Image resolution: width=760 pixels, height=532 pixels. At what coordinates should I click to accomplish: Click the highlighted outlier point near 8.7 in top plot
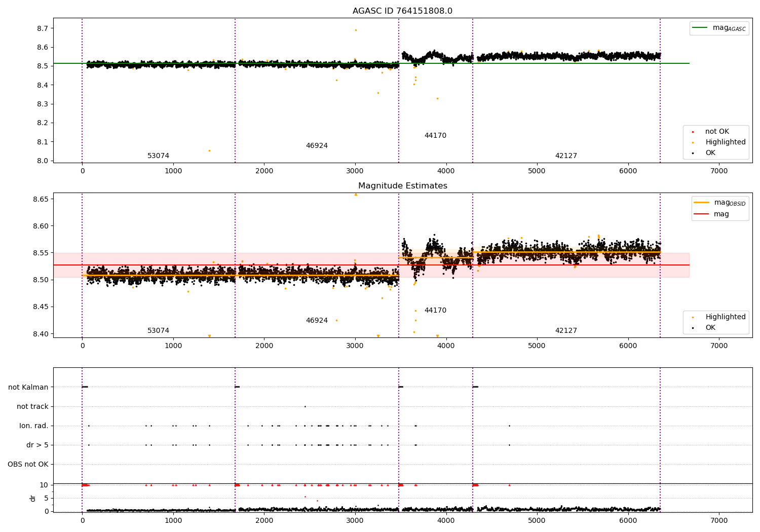356,30
